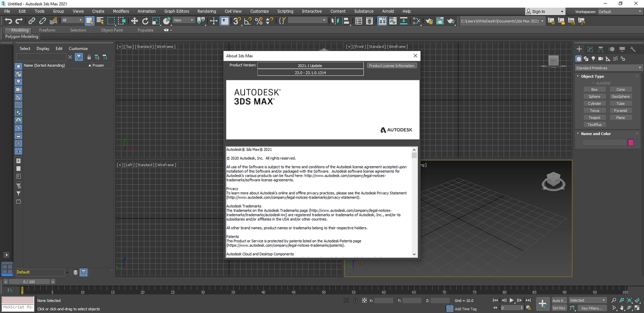This screenshot has height=313, width=644.
Task: Switch to the Freeform ribbon tab
Action: (x=47, y=30)
